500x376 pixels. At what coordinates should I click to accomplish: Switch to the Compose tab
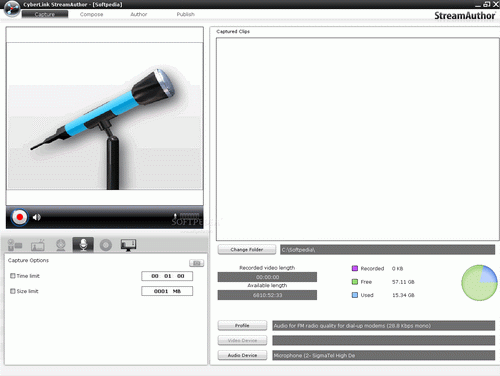tap(91, 14)
